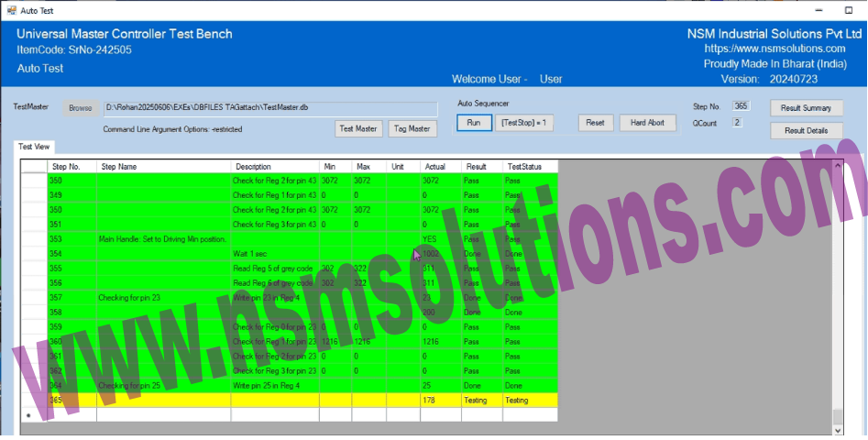Open the Result Details

(x=806, y=131)
